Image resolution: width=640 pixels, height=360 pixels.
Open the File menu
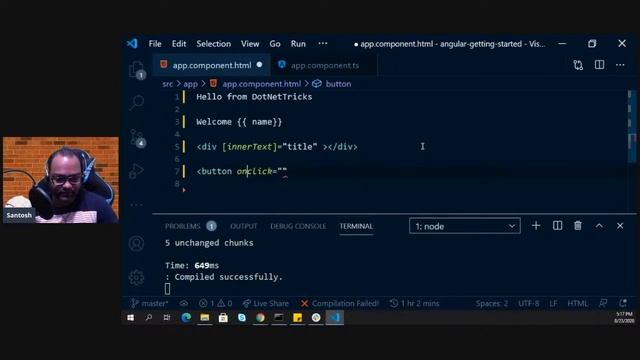(x=155, y=44)
